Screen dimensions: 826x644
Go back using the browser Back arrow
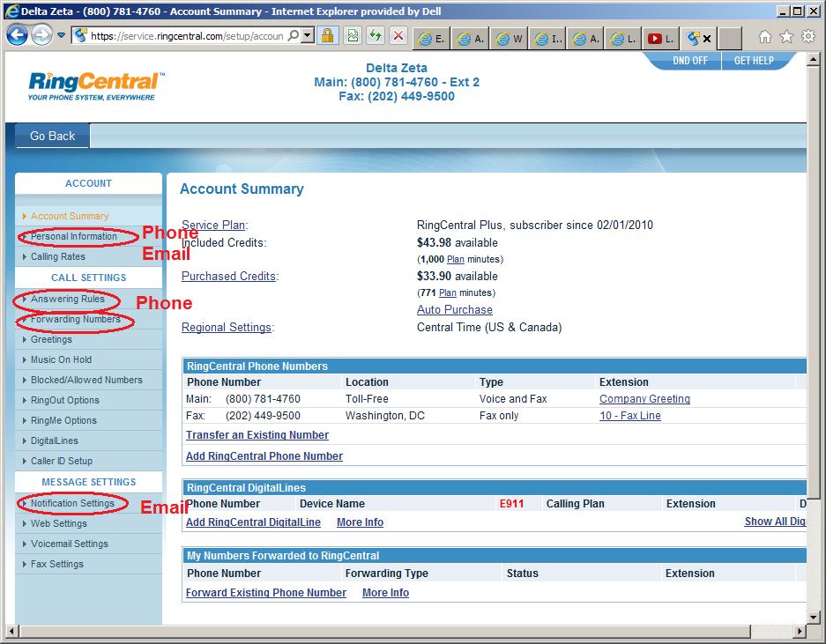click(17, 36)
